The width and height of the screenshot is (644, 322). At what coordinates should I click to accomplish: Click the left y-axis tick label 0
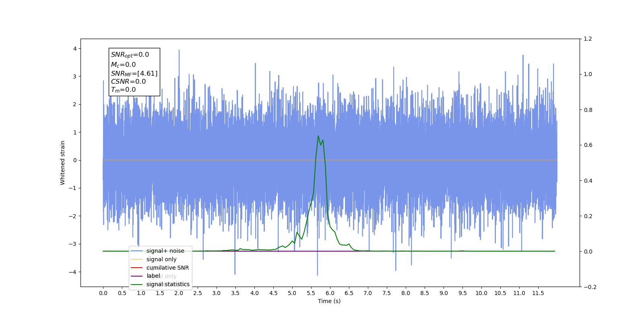(75, 160)
